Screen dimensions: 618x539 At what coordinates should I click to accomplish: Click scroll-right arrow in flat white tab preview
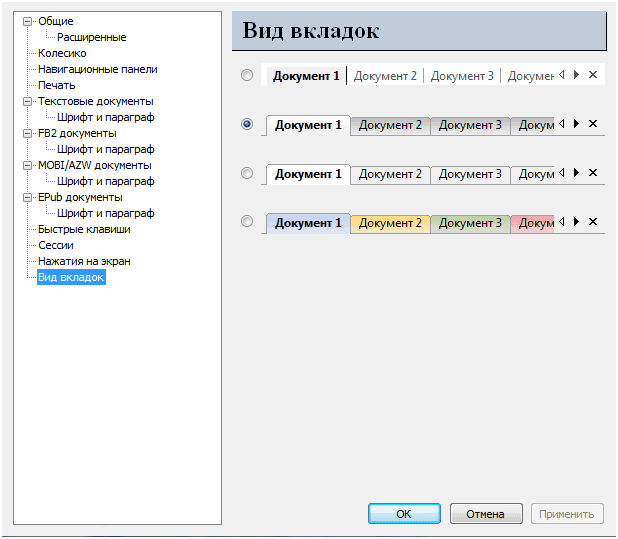(x=577, y=173)
